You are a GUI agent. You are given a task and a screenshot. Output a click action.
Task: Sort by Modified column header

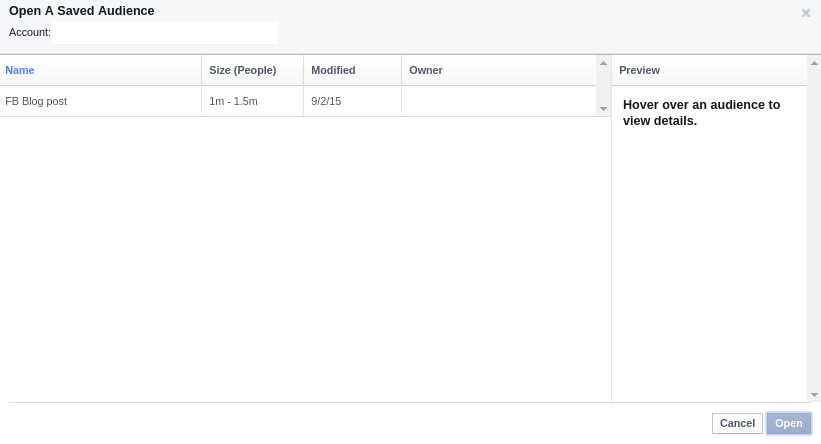(333, 70)
